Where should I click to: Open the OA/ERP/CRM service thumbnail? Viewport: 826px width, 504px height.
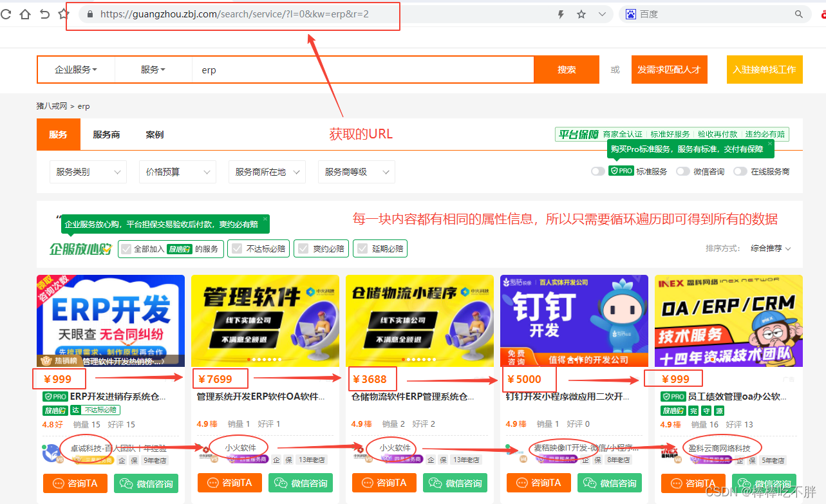pos(729,321)
